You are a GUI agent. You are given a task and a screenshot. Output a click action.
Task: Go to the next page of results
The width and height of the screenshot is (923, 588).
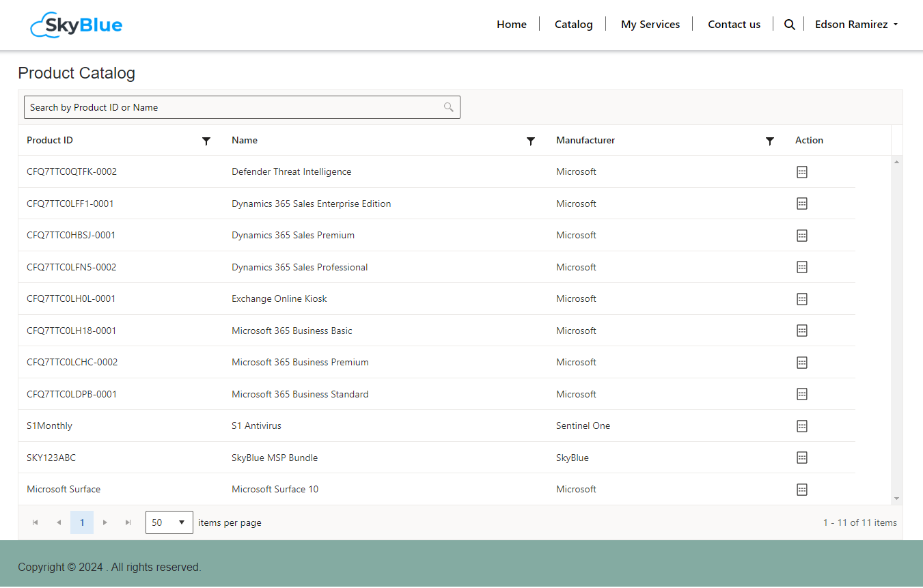tap(105, 522)
